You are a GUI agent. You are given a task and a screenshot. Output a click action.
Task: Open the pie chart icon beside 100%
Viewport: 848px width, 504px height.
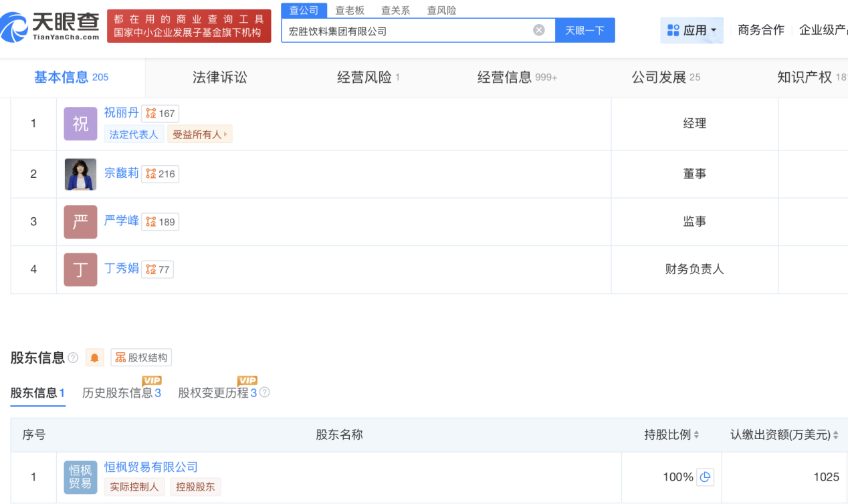pyautogui.click(x=705, y=477)
